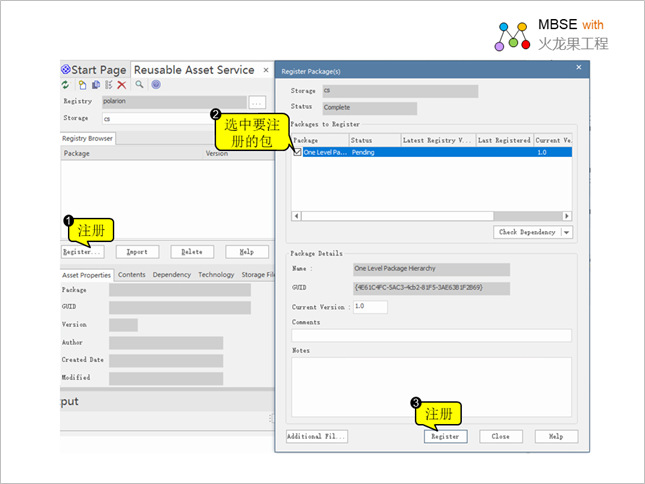The width and height of the screenshot is (645, 484).
Task: Click the green refresh icon in toolbar
Action: (65, 86)
